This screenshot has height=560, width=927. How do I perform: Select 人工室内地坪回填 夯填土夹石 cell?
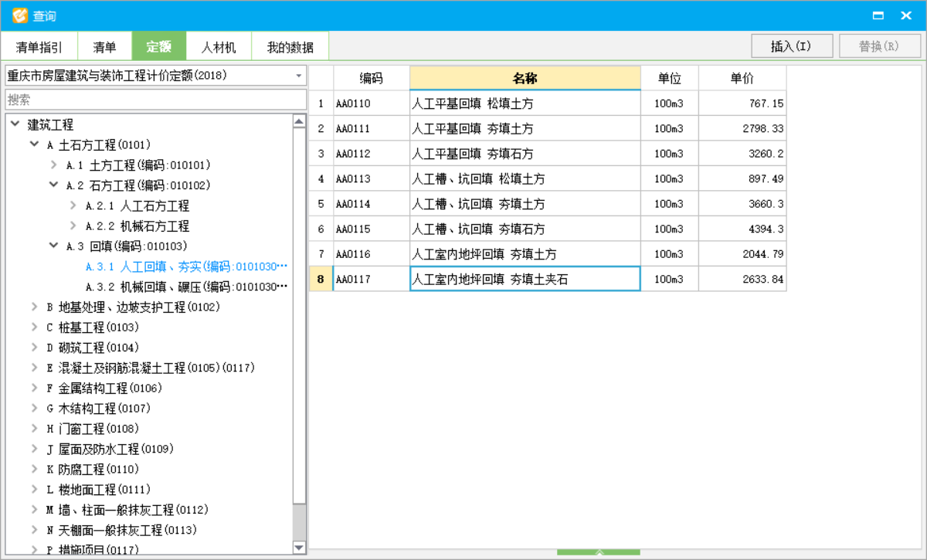525,279
